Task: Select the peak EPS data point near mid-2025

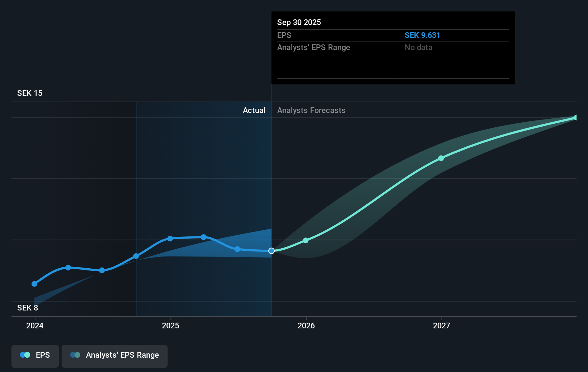Action: [x=203, y=237]
